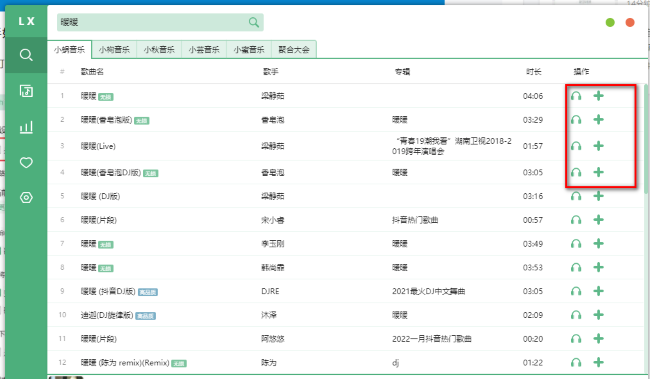This screenshot has height=379, width=650.
Task: Add row 11 song (00:20) to list
Action: pyautogui.click(x=598, y=339)
